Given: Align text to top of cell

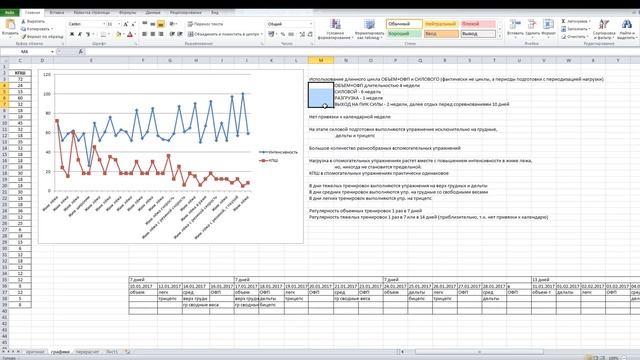Looking at the screenshot, I should click(144, 24).
